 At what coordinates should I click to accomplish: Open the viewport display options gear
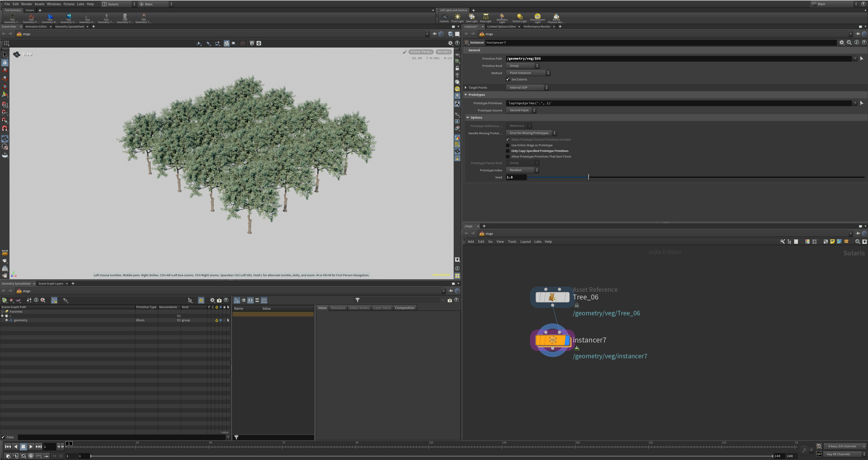click(x=450, y=43)
